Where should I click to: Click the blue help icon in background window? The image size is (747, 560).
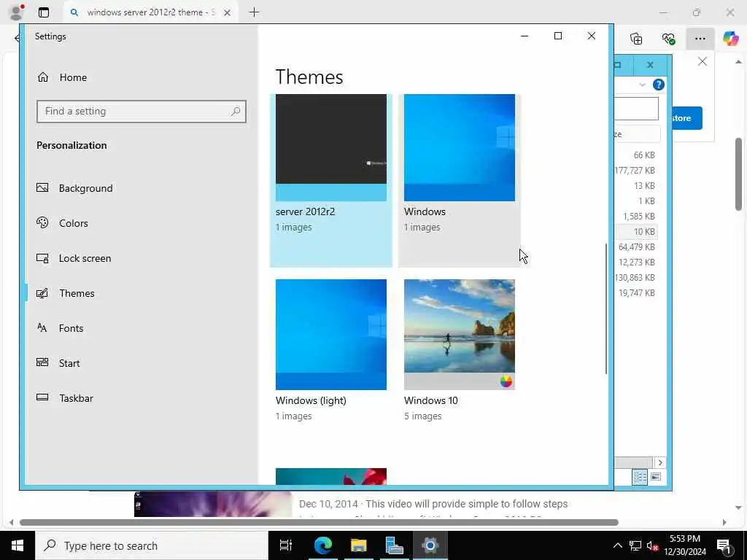tap(659, 85)
